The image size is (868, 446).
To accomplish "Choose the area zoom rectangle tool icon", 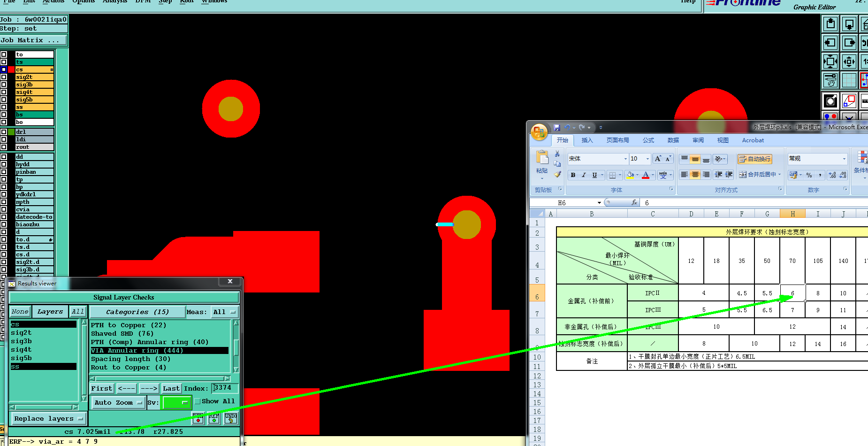I will (x=849, y=101).
